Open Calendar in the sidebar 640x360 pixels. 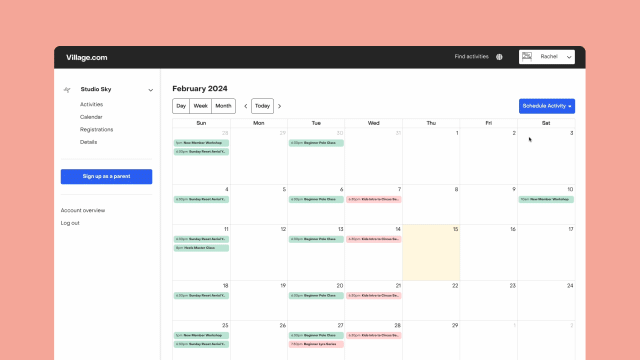tap(91, 117)
